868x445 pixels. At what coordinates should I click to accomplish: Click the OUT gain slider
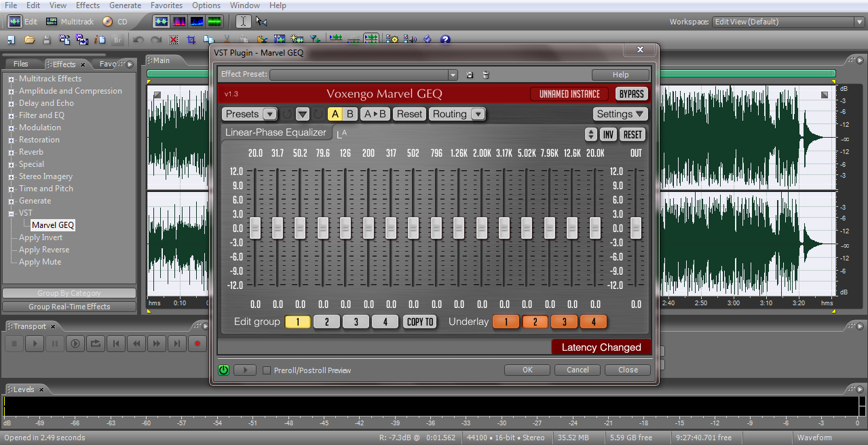pyautogui.click(x=636, y=228)
